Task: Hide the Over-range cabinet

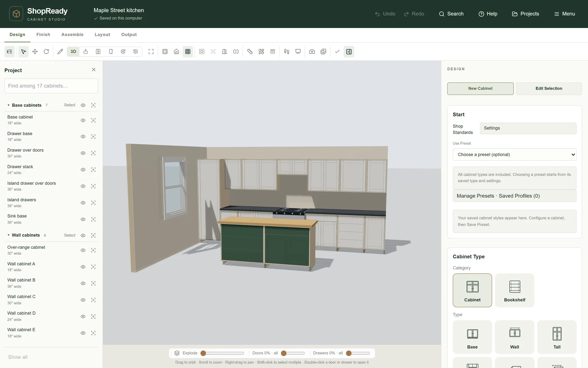Action: 83,250
